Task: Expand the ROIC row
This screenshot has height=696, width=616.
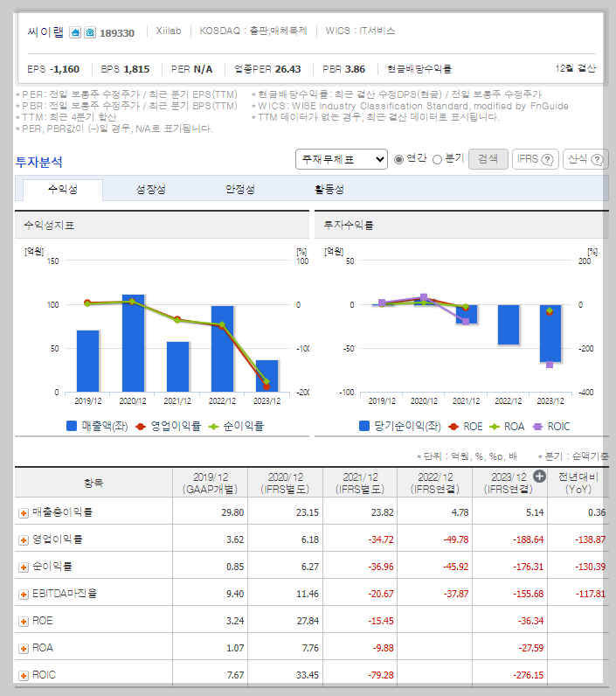Action: (24, 676)
